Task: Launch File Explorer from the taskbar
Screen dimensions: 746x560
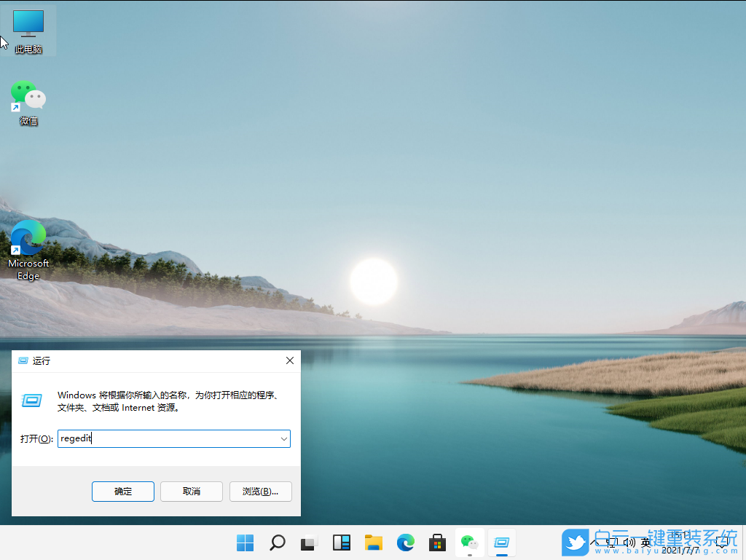Action: pos(374,543)
